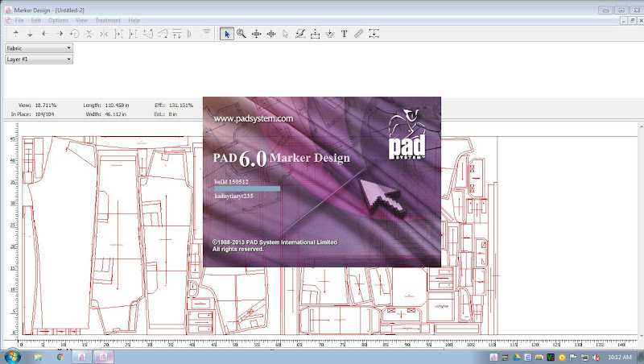Click the move up arrow tool
This screenshot has height=364, width=644.
click(x=15, y=34)
